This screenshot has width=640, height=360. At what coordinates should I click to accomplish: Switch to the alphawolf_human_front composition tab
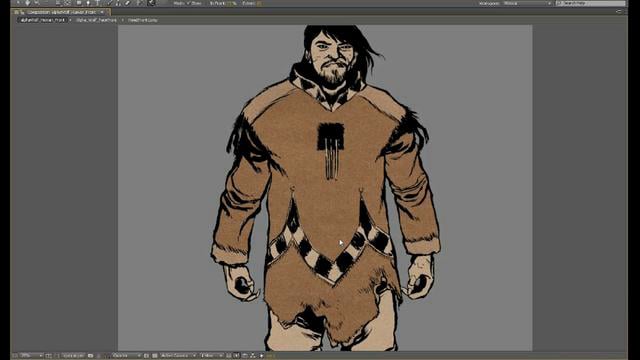click(61, 12)
